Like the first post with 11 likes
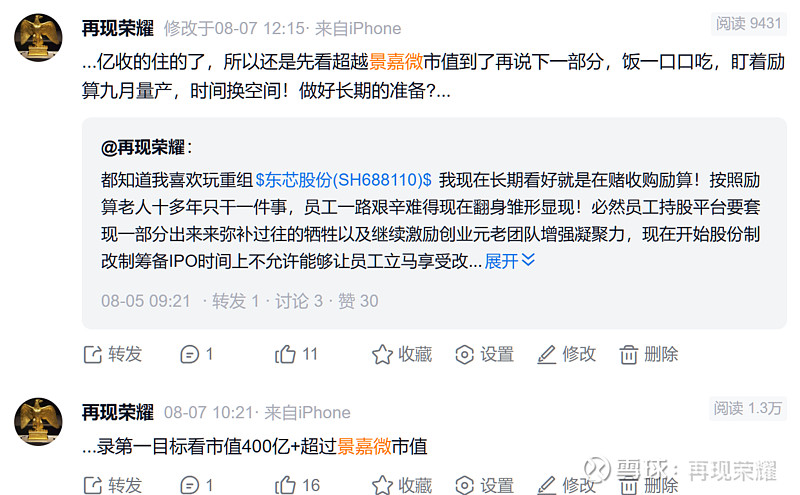The image size is (800, 495). click(x=285, y=354)
